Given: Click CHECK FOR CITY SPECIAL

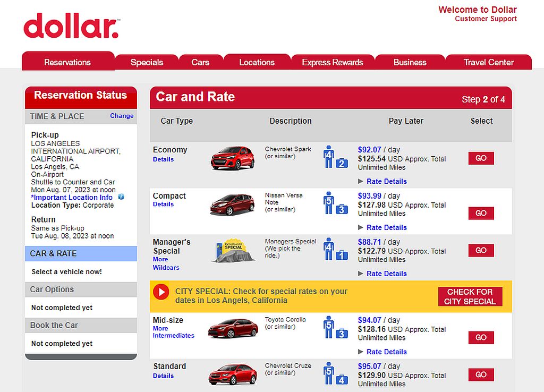Looking at the screenshot, I should pos(470,296).
